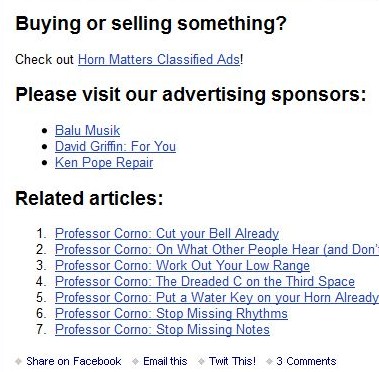
Task: Click Twit This! link
Action: (x=232, y=361)
